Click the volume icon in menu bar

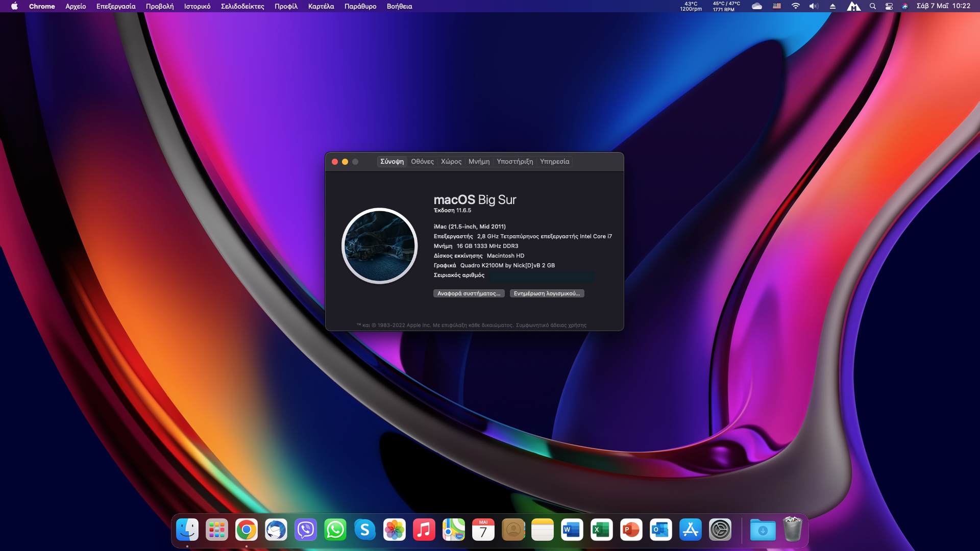814,6
